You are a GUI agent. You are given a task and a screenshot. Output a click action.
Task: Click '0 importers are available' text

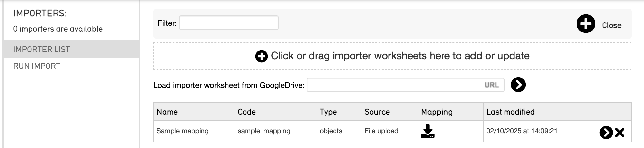58,29
